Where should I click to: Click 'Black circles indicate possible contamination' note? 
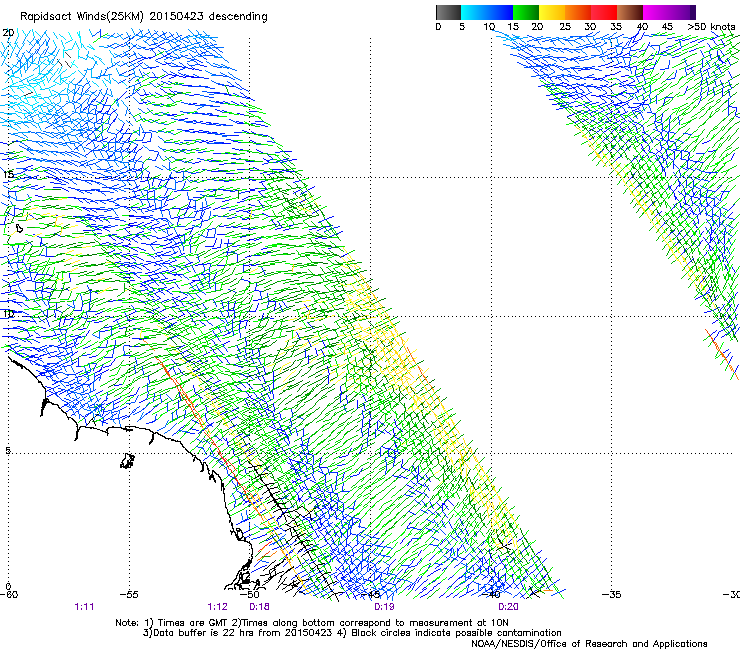pyautogui.click(x=456, y=633)
